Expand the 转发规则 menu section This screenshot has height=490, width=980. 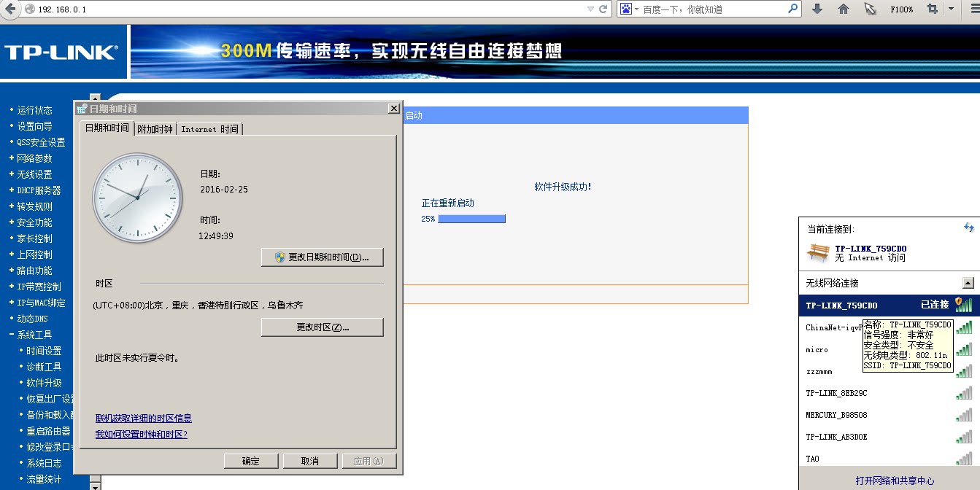click(34, 206)
